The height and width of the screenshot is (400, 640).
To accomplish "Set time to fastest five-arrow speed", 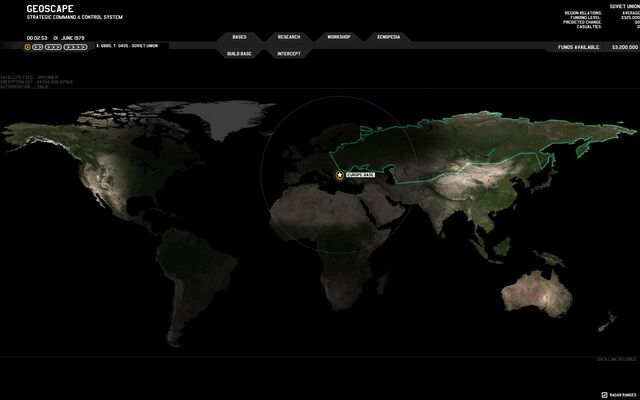I will click(x=76, y=47).
